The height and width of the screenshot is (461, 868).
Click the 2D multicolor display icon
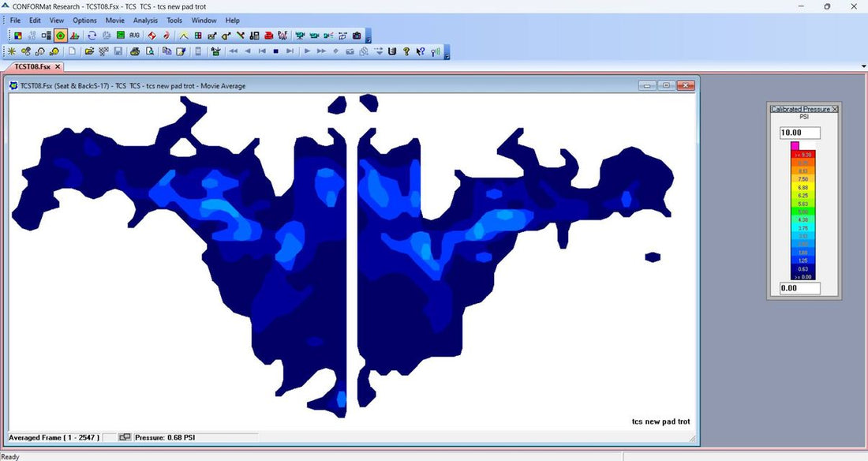click(x=17, y=36)
